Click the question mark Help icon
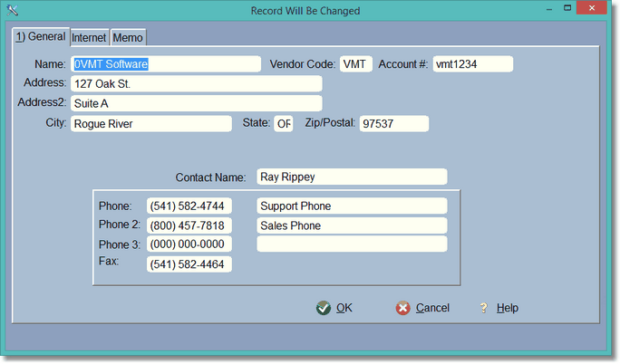620x364 pixels. point(484,308)
